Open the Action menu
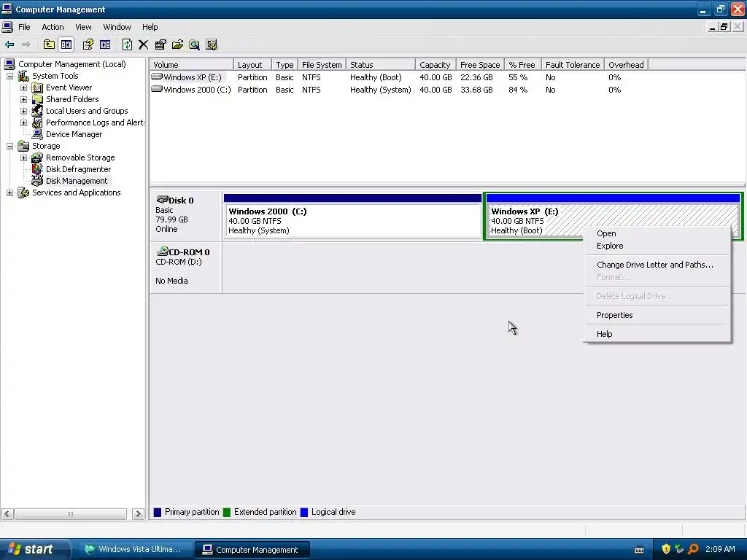This screenshot has height=560, width=747. 53,27
